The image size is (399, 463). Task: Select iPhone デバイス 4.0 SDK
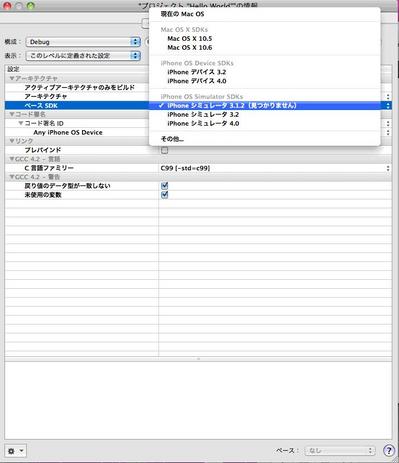(265, 81)
